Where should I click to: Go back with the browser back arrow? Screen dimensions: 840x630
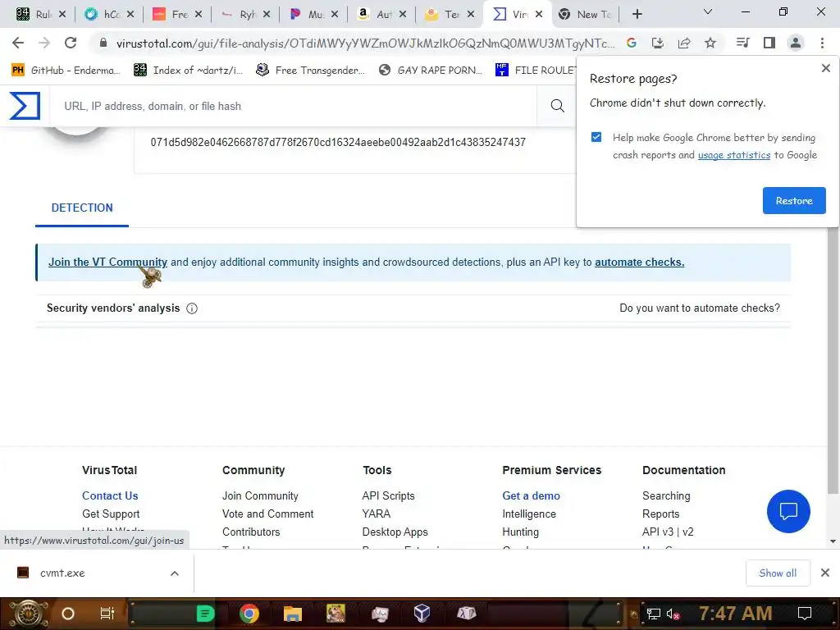pyautogui.click(x=18, y=43)
